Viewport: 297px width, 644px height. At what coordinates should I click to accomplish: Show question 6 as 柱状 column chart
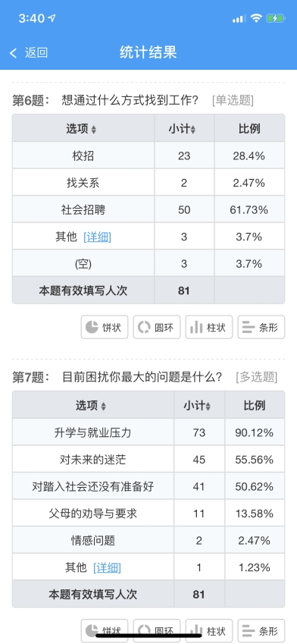(x=209, y=327)
